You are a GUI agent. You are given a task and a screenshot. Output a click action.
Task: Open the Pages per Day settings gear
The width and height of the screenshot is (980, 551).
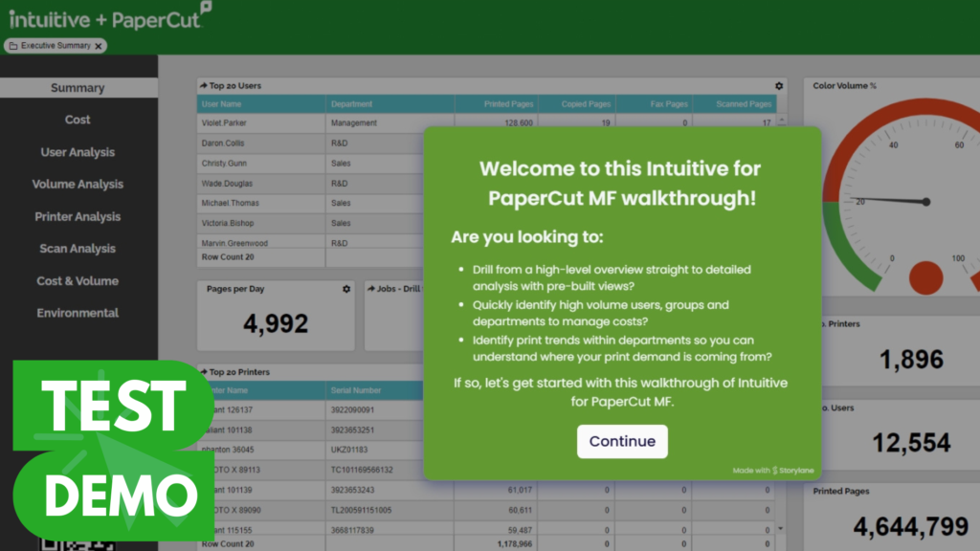[x=346, y=289]
